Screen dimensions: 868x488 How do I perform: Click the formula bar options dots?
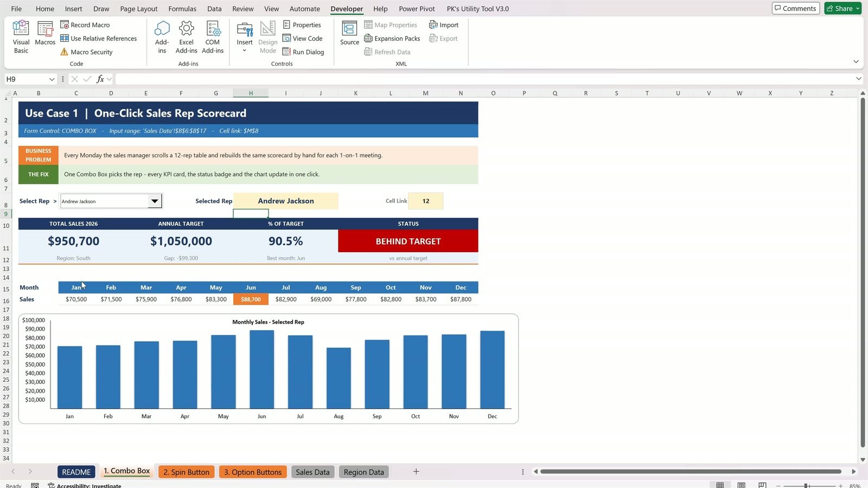click(x=63, y=79)
